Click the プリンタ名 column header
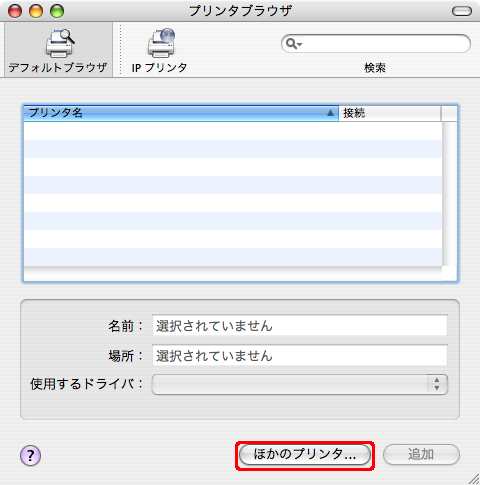 point(181,113)
